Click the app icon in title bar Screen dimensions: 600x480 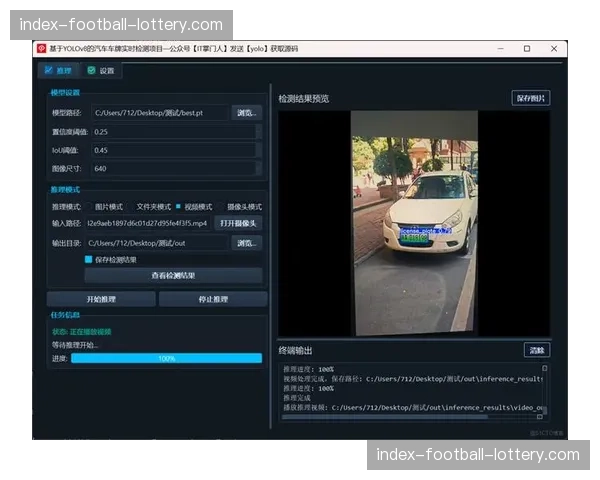pos(41,49)
